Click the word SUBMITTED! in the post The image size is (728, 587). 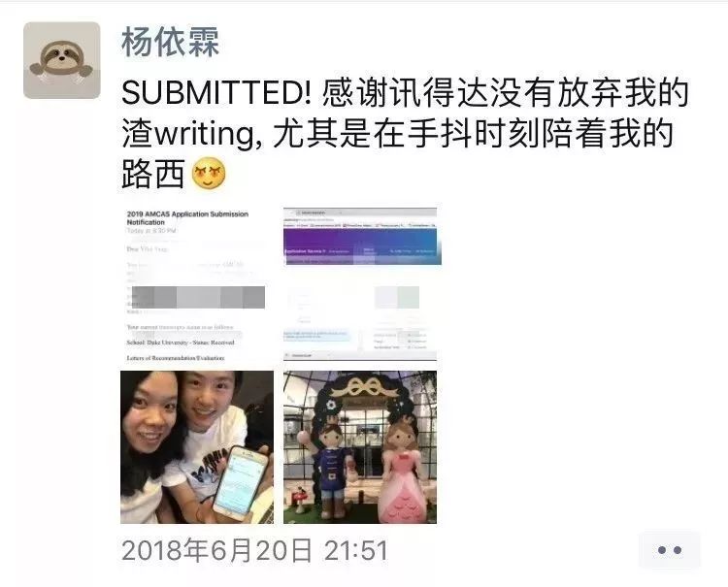[x=216, y=92]
